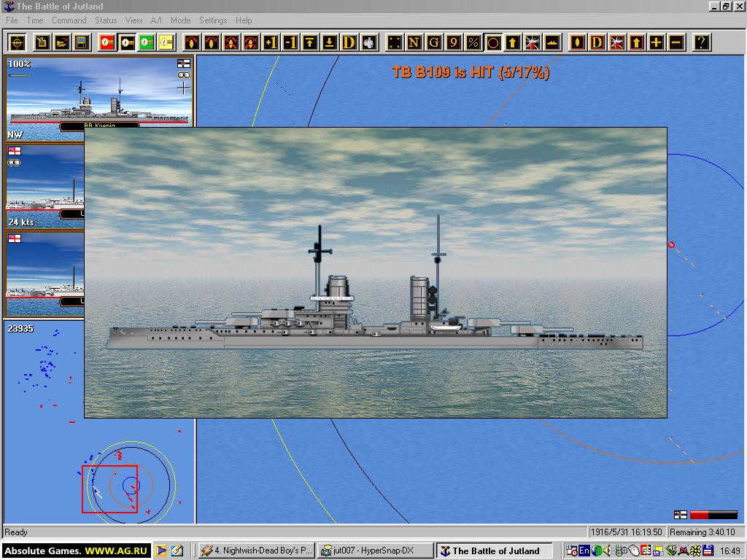747x560 pixels.
Task: Open the Command menu
Action: pyautogui.click(x=69, y=20)
